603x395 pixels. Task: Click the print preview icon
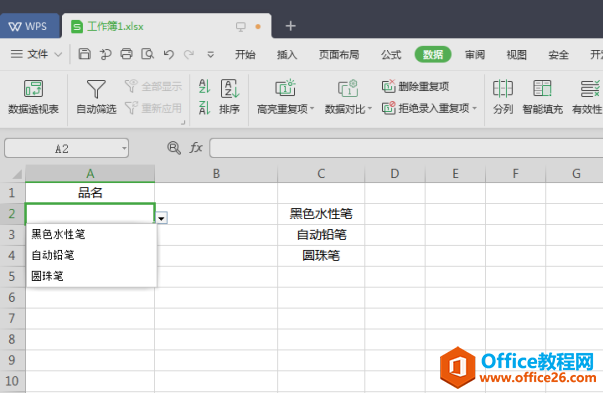tap(147, 54)
